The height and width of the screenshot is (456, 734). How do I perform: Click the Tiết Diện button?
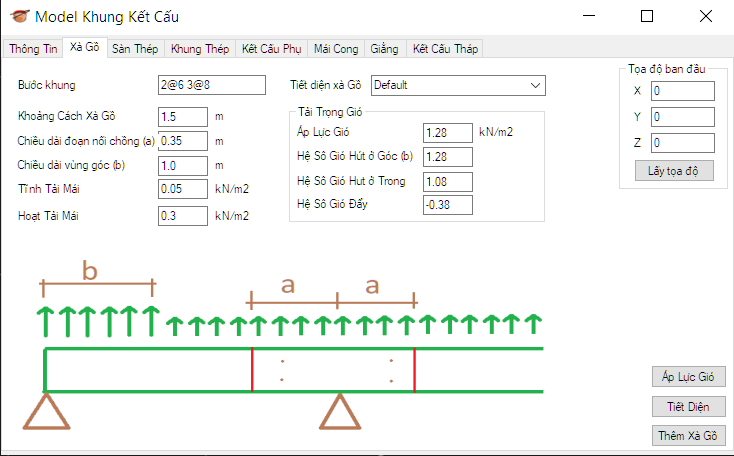pyautogui.click(x=687, y=406)
